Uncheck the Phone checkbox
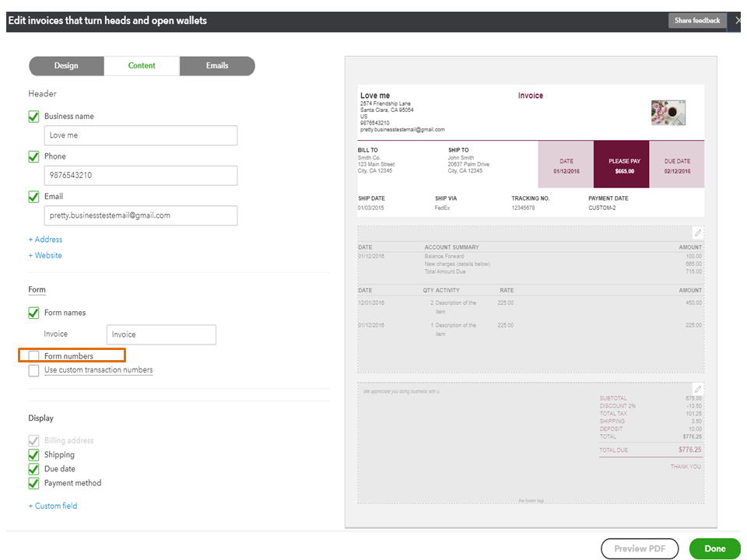747x560 pixels. pyautogui.click(x=34, y=156)
